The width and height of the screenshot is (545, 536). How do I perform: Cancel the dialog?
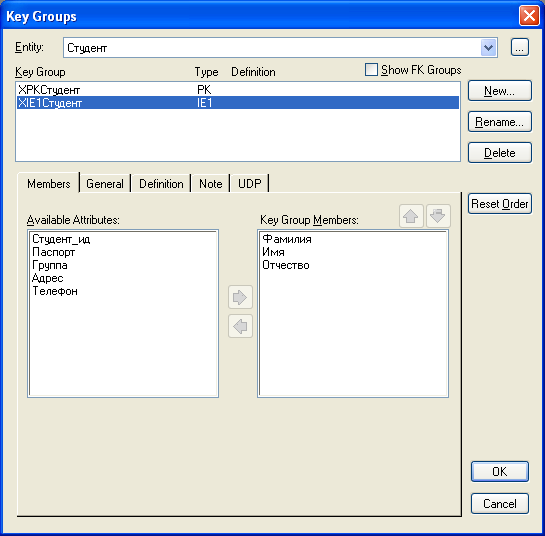499,503
